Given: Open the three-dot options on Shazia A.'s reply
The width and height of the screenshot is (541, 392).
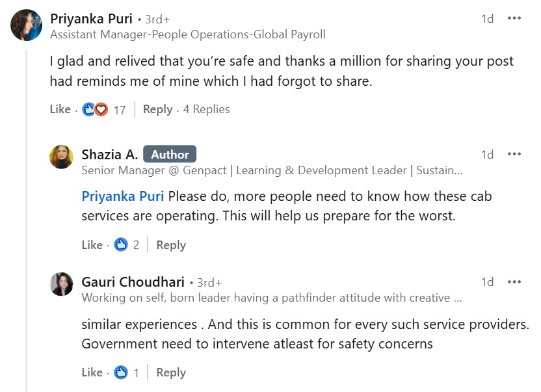Looking at the screenshot, I should tap(514, 154).
